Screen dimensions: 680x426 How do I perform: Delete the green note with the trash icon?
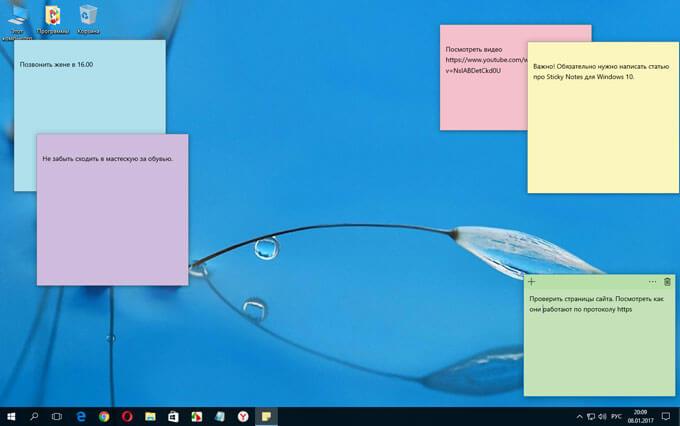(x=667, y=282)
